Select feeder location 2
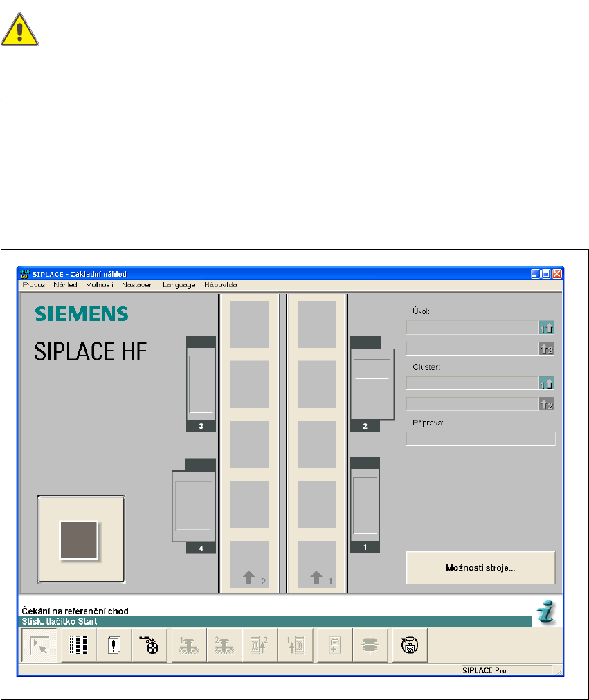 (372, 384)
